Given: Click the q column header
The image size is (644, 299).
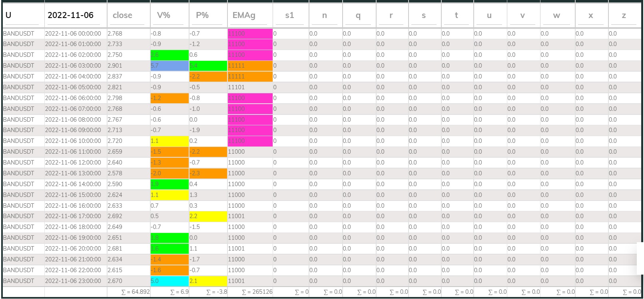Looking at the screenshot, I should point(359,15).
